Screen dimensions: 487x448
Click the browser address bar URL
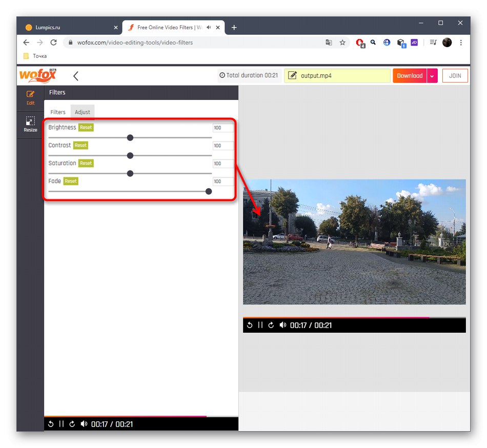tap(135, 43)
